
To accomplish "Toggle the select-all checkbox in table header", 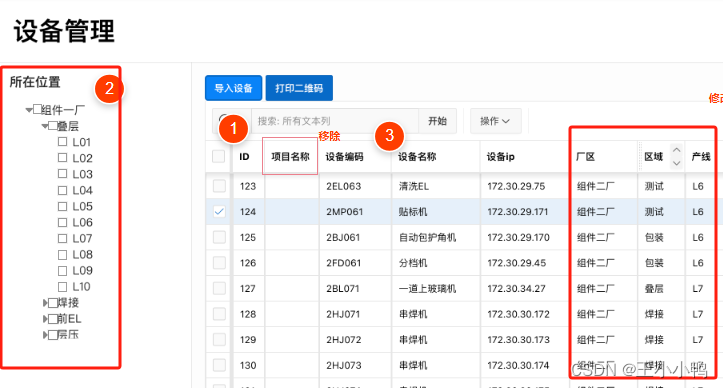I will [219, 156].
